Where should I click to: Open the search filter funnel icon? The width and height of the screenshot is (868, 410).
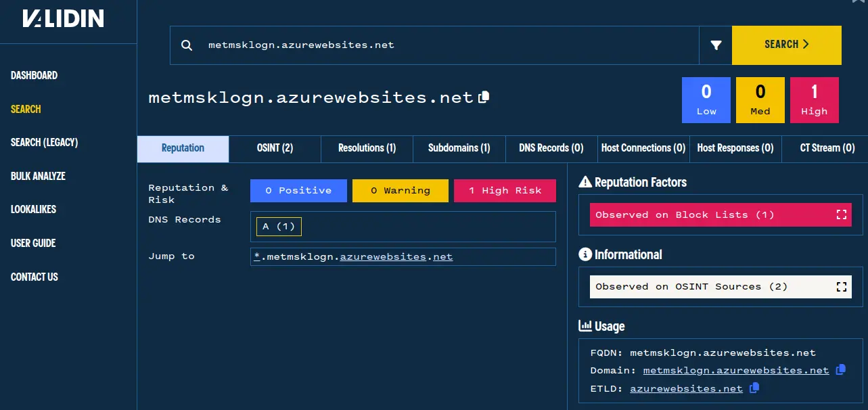(x=716, y=45)
